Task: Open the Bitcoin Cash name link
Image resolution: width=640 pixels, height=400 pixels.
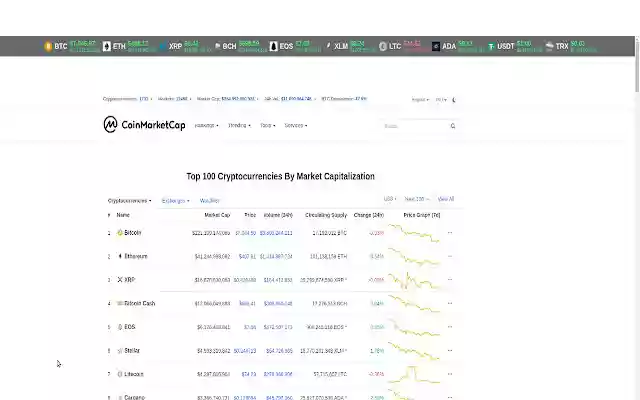Action: (x=140, y=303)
